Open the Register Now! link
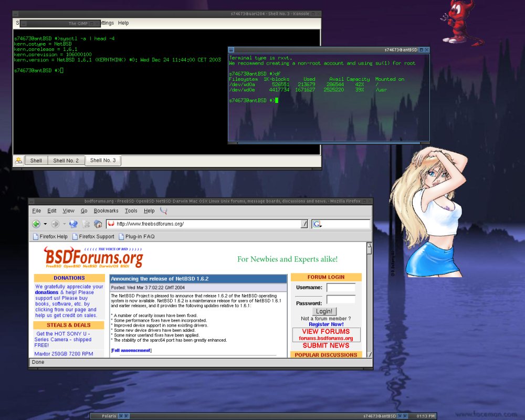 point(326,324)
